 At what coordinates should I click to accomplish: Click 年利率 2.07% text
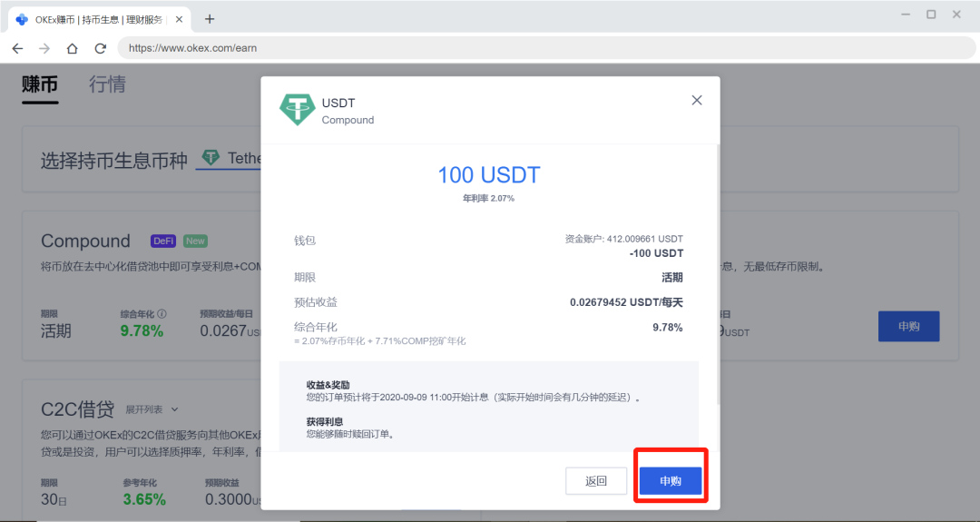(489, 198)
